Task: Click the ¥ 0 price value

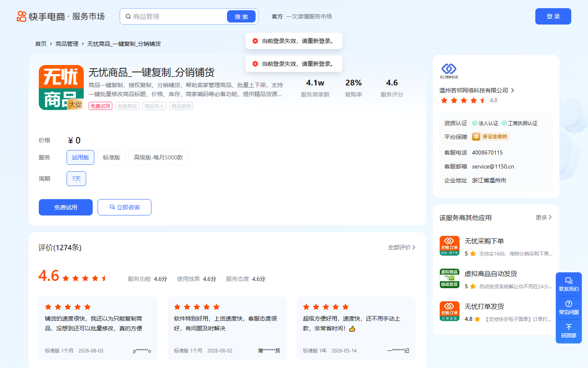Action: click(x=74, y=140)
